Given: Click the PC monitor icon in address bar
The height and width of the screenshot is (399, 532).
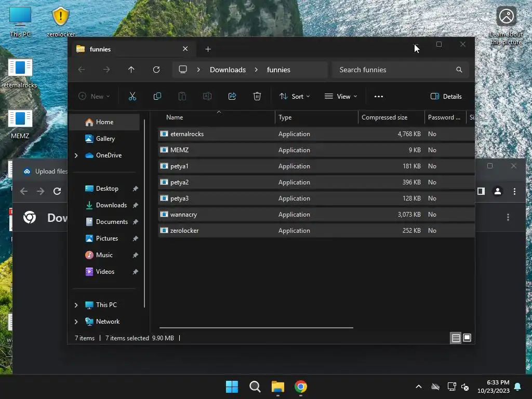Looking at the screenshot, I should point(183,70).
